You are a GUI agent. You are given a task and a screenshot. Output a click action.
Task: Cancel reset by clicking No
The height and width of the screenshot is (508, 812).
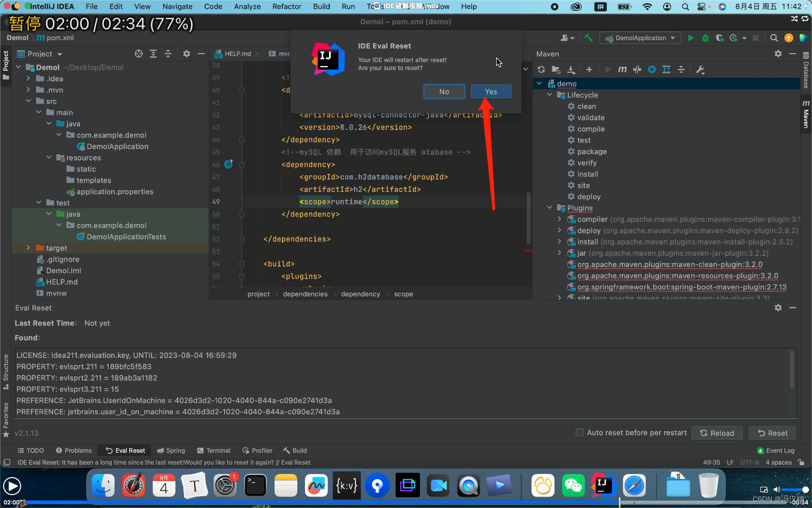(444, 91)
